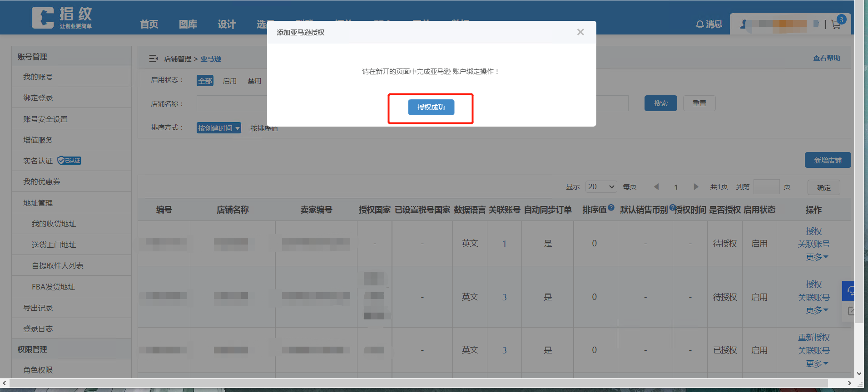868x392 pixels.
Task: Click 关联账号 link in second row
Action: (813, 297)
